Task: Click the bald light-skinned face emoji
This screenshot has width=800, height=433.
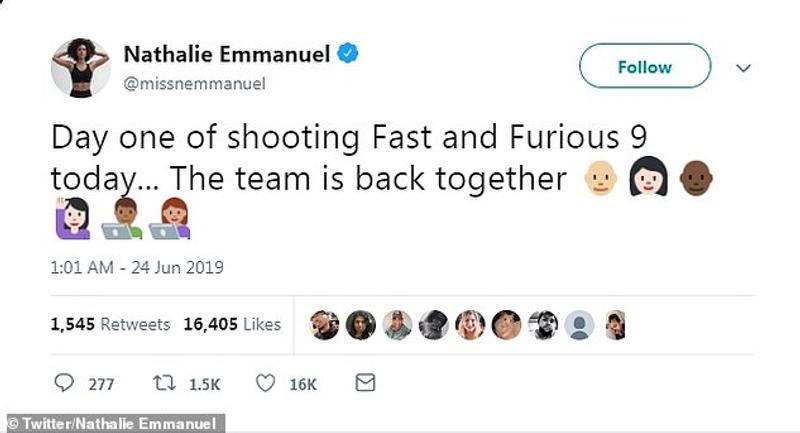Action: 600,181
